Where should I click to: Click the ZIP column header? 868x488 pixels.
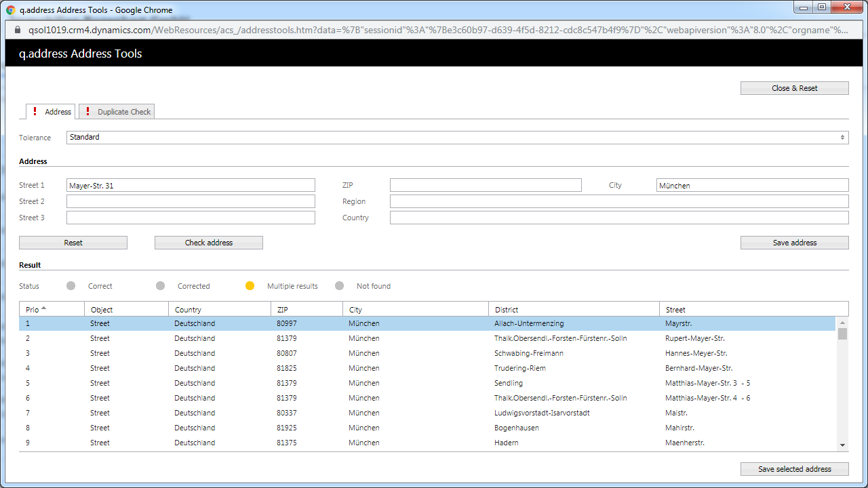[x=307, y=309]
